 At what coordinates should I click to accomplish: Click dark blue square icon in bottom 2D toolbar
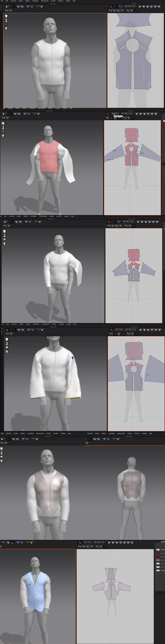(132, 543)
